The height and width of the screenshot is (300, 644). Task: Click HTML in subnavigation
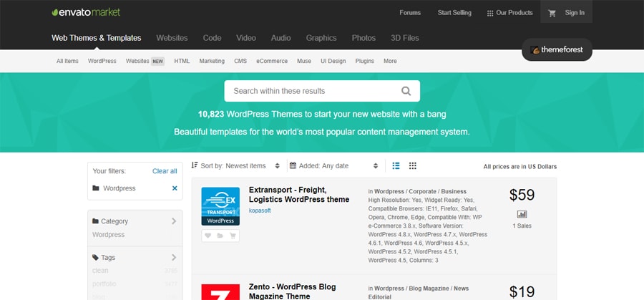(x=182, y=61)
